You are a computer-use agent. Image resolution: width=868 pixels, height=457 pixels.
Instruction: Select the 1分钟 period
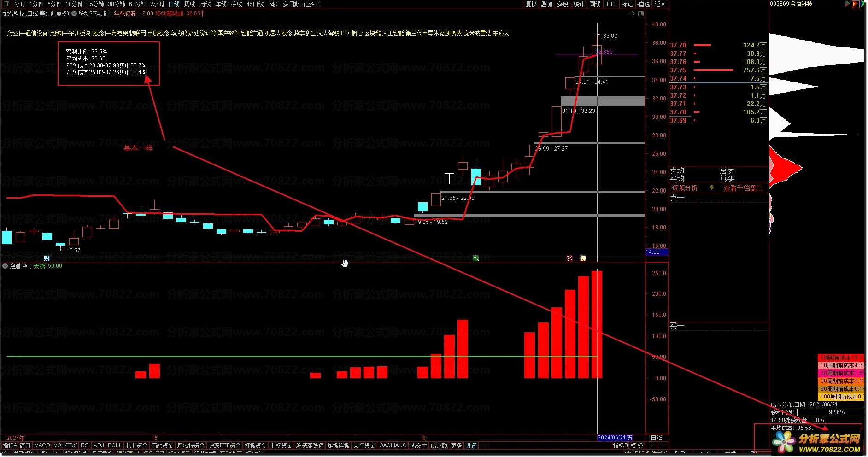pos(36,4)
